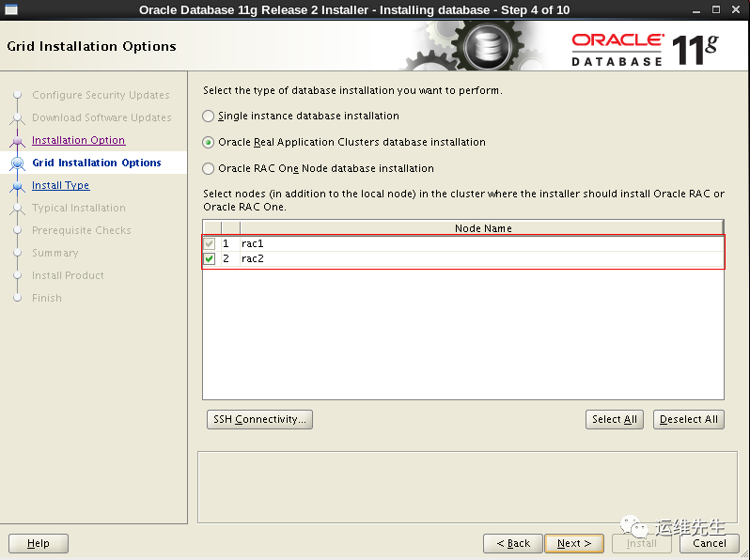Click row number 2 cell
The image size is (750, 560).
(230, 258)
